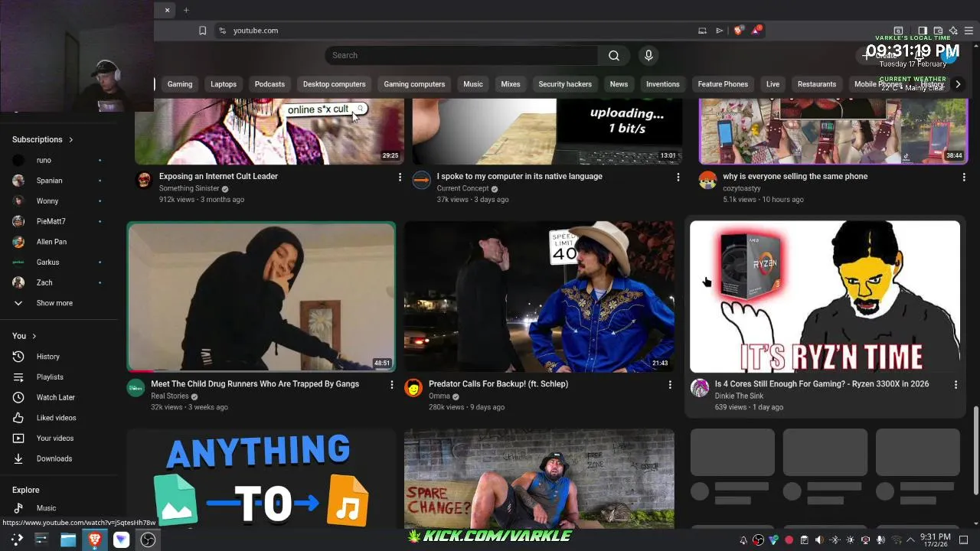
Task: Open Dinkie The Sink channel link
Action: coord(739,396)
